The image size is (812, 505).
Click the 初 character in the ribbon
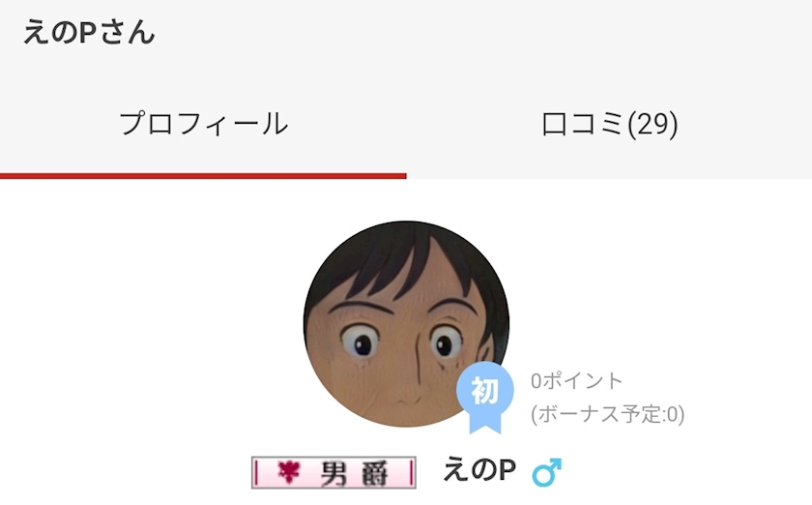(484, 391)
